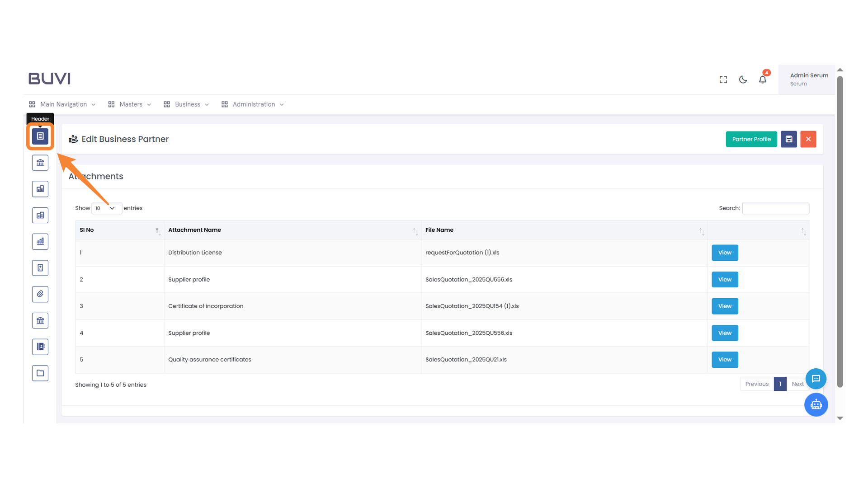Toggle fullscreen mode icon
868x488 pixels.
point(723,80)
